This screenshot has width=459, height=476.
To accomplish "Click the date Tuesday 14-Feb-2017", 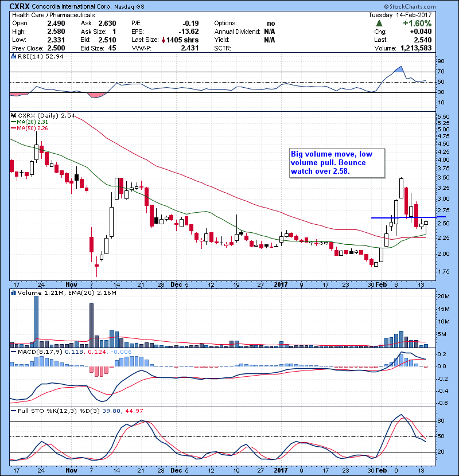I will (400, 15).
